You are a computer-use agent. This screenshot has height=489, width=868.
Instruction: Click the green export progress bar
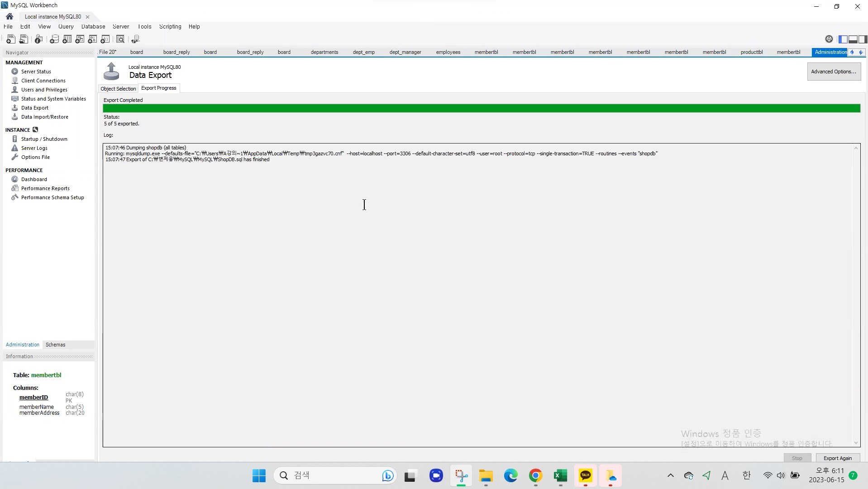pos(482,108)
